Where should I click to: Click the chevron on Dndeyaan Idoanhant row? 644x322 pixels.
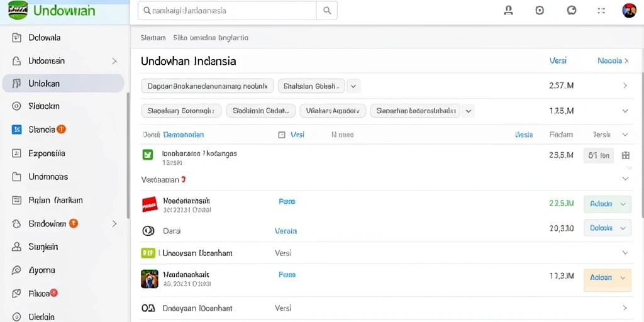625,308
